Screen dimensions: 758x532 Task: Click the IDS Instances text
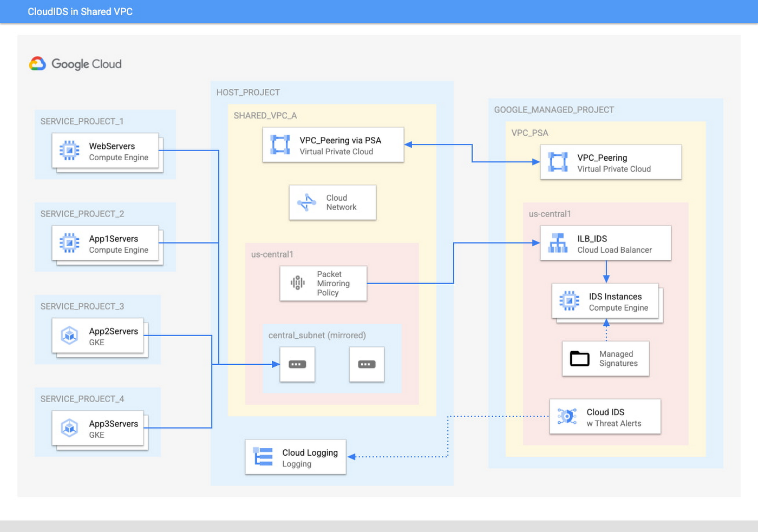click(x=615, y=297)
